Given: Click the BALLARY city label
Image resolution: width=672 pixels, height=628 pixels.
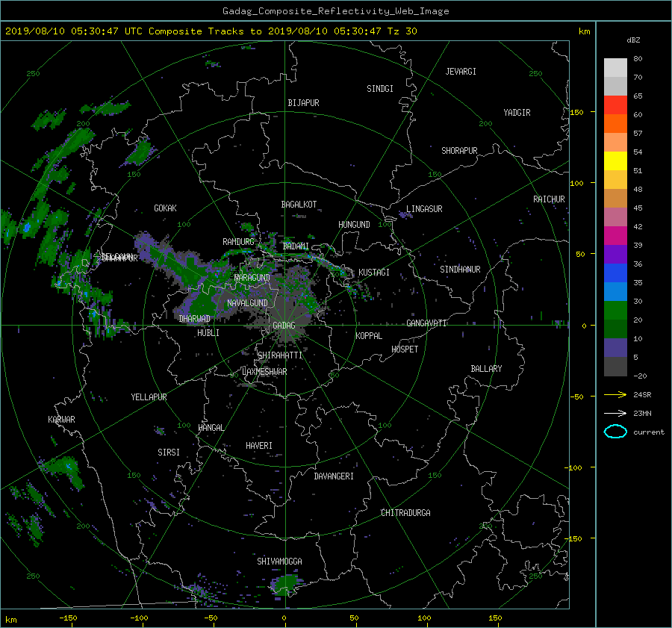Looking at the screenshot, I should (486, 369).
